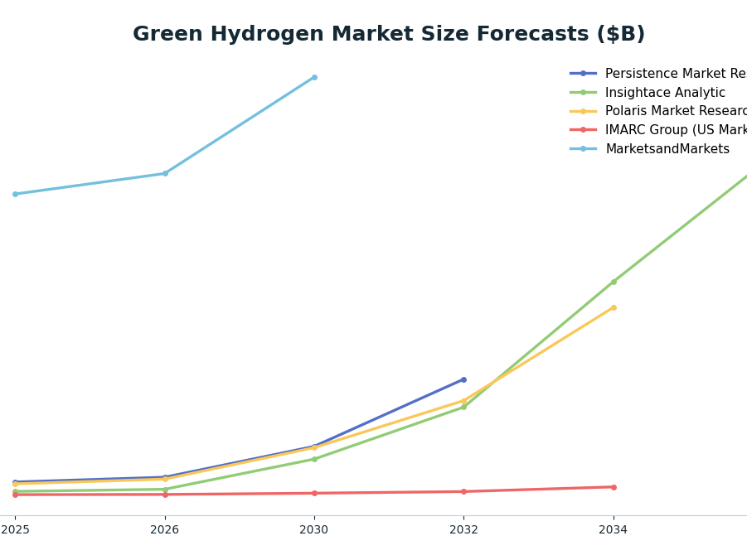Click MarketsandMarkets light blue data point at 2025
The image size is (747, 560).
(x=15, y=195)
